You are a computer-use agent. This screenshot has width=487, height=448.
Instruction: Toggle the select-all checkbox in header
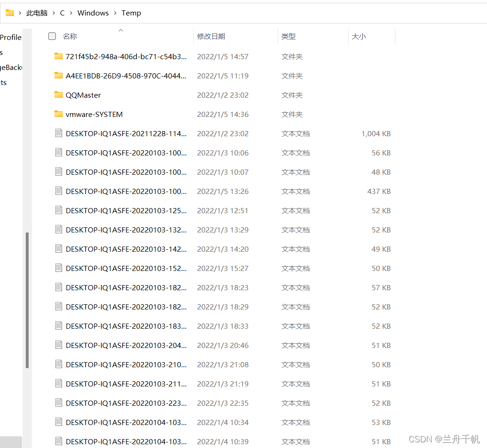(52, 36)
